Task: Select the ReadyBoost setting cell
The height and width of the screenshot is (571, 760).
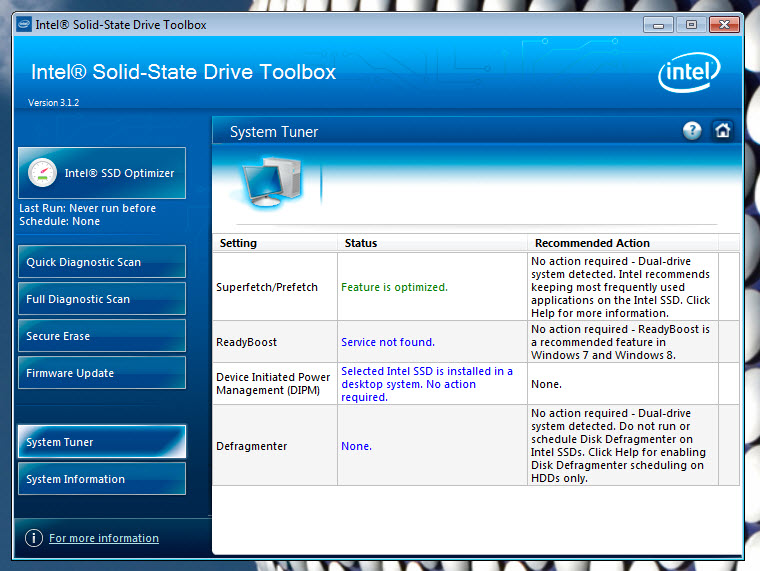Action: click(x=275, y=342)
